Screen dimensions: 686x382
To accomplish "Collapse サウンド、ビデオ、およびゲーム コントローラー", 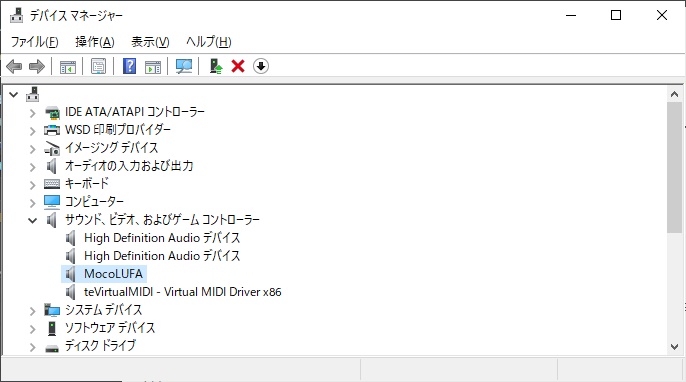I will coord(32,220).
